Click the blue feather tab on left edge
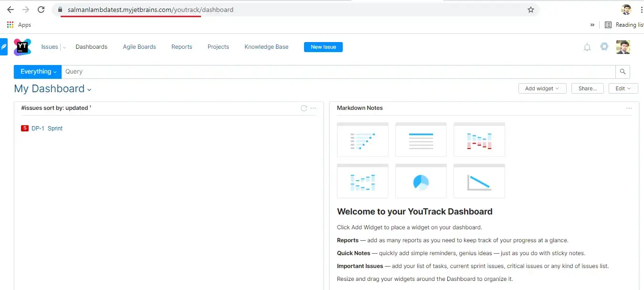Screen dimensions: 644x290 coord(4,47)
